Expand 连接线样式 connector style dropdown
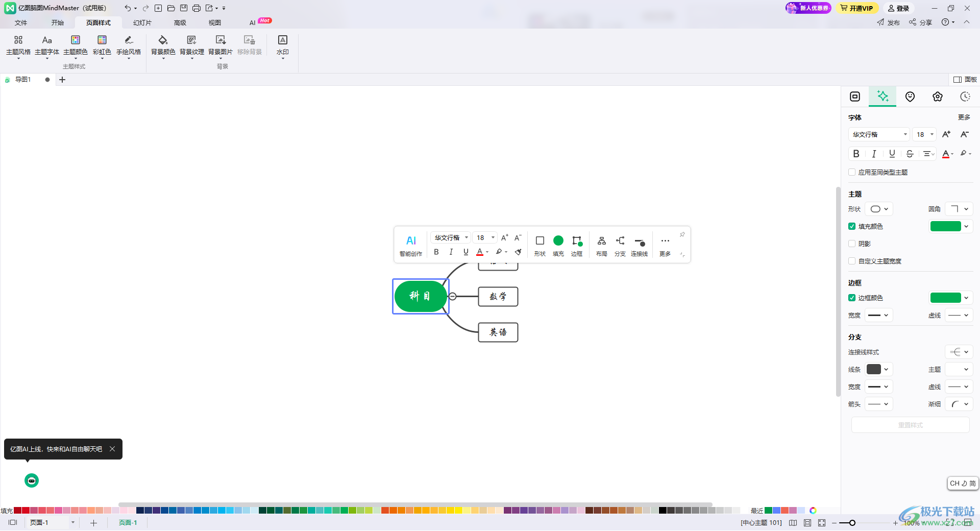 (x=959, y=352)
